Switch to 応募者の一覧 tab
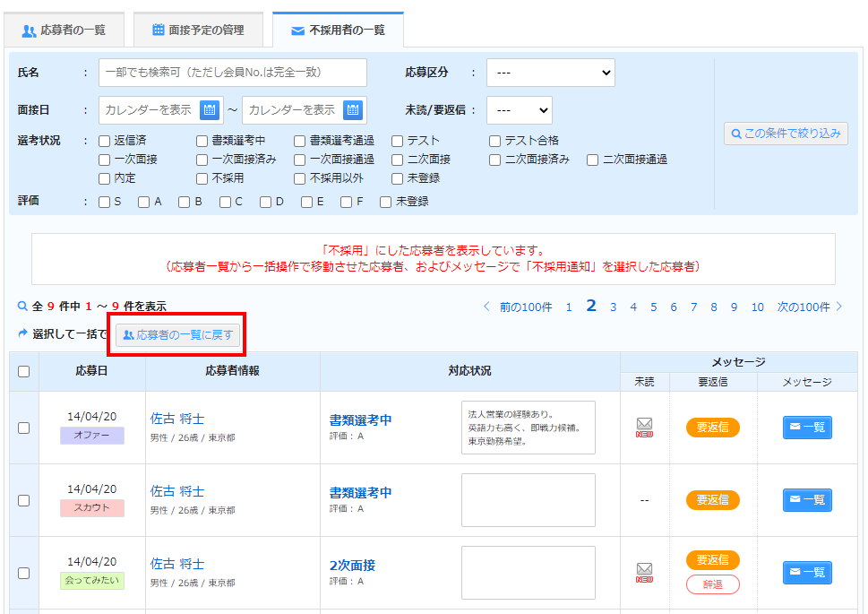 (x=64, y=30)
